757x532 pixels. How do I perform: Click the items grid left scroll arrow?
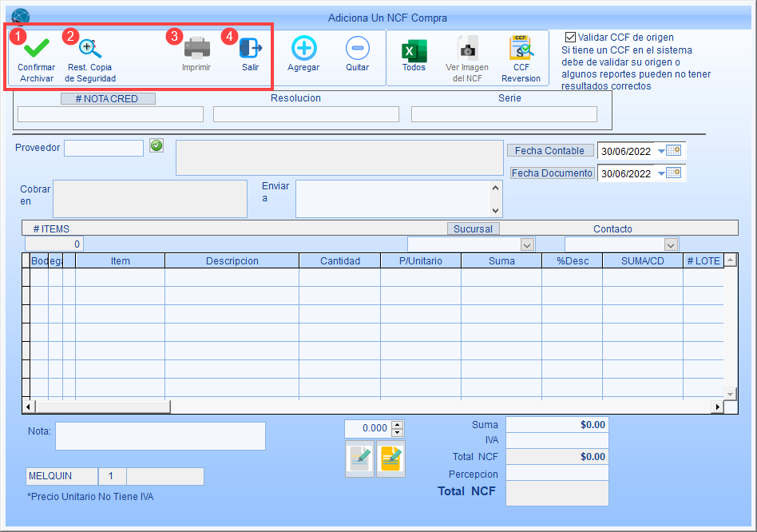28,407
